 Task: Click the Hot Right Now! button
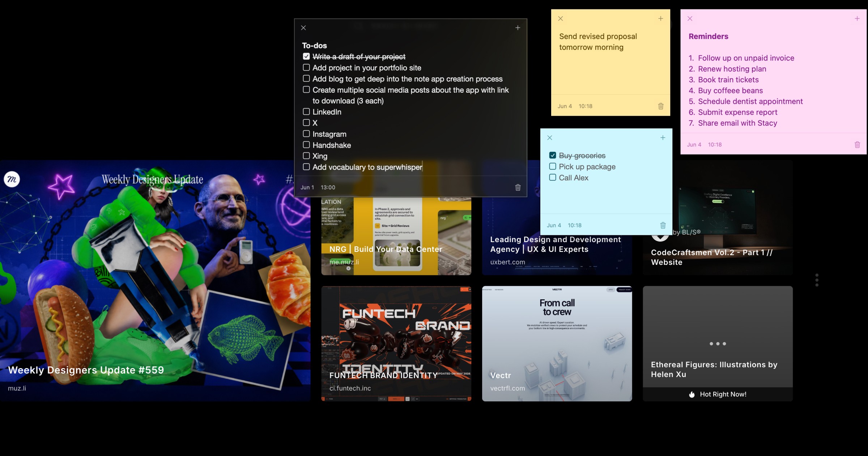pyautogui.click(x=718, y=394)
